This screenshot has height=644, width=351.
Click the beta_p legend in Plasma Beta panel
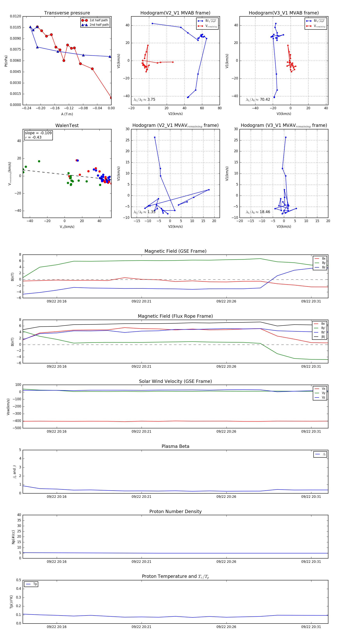pyautogui.click(x=320, y=454)
